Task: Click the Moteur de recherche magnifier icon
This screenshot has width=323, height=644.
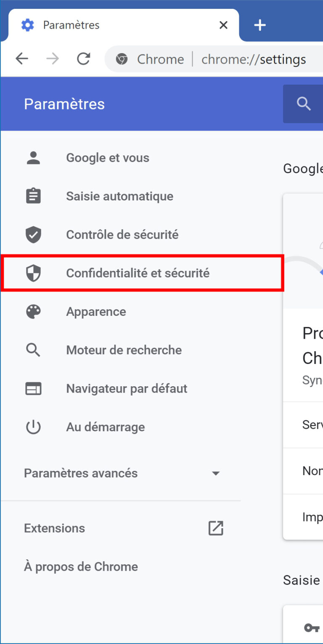Action: tap(33, 350)
